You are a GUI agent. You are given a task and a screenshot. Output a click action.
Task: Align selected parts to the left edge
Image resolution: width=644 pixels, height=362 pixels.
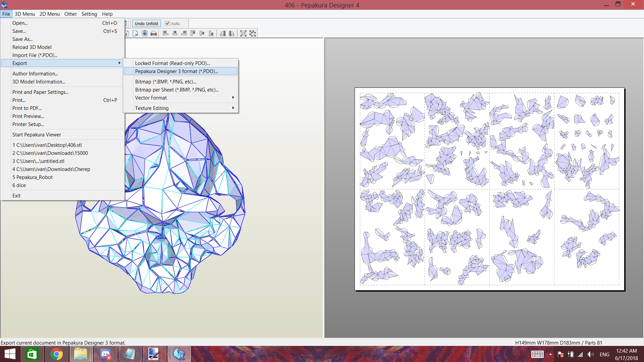[166, 33]
